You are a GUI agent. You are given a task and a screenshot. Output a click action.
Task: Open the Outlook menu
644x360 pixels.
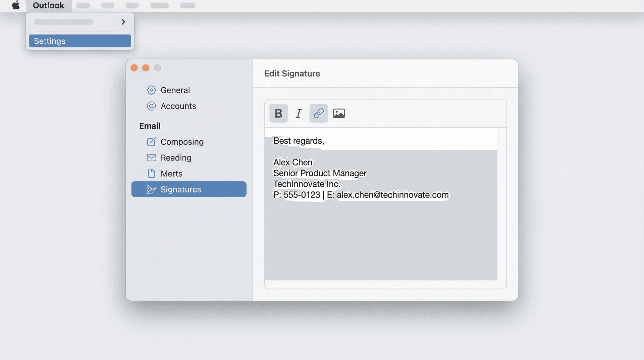click(48, 5)
